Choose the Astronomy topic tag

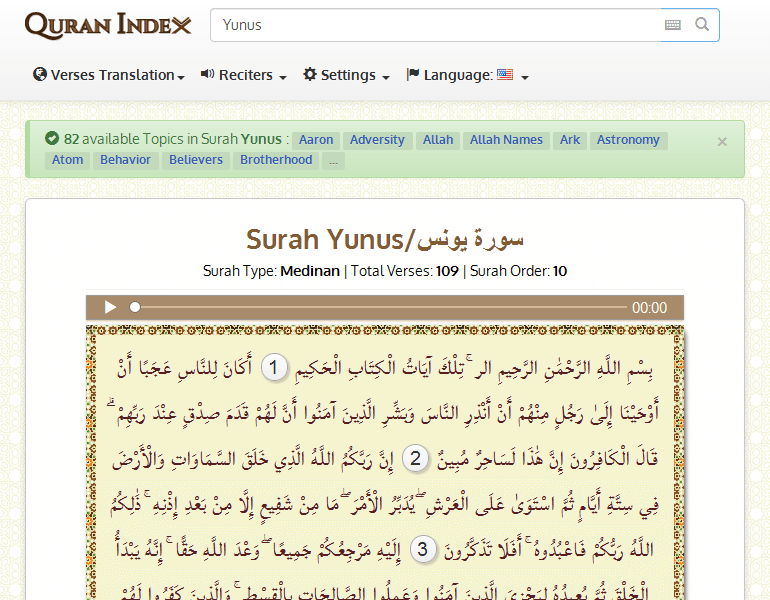pyautogui.click(x=628, y=140)
